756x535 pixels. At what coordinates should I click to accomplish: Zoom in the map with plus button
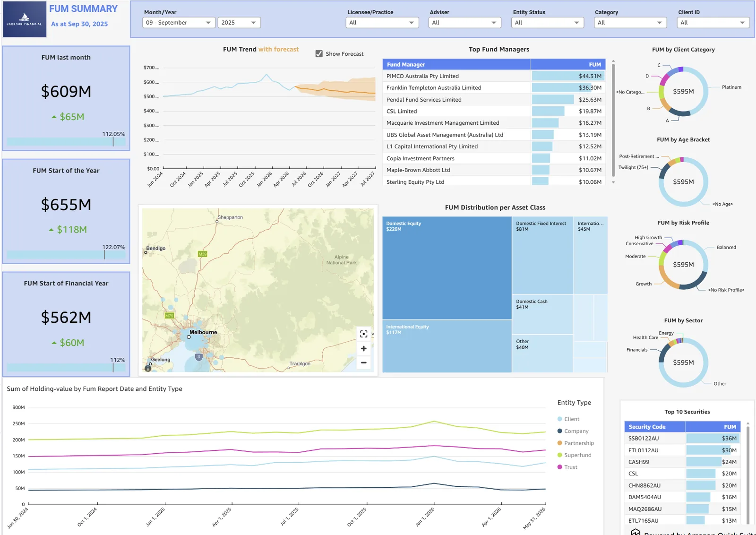click(363, 349)
